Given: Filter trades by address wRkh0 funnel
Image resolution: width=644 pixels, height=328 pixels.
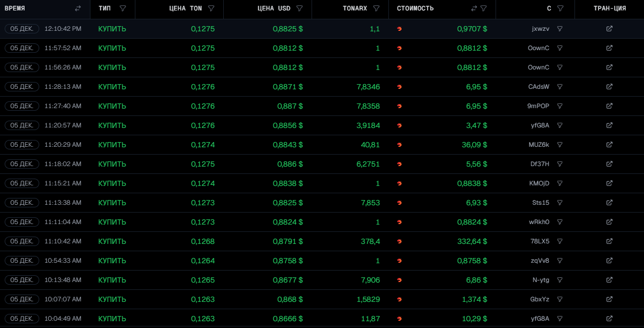Looking at the screenshot, I should pos(560,222).
